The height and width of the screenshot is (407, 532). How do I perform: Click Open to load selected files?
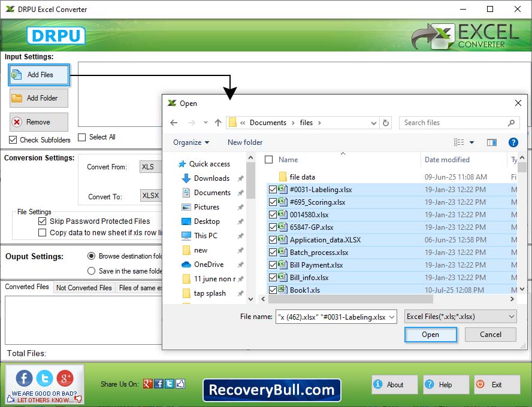click(x=431, y=335)
